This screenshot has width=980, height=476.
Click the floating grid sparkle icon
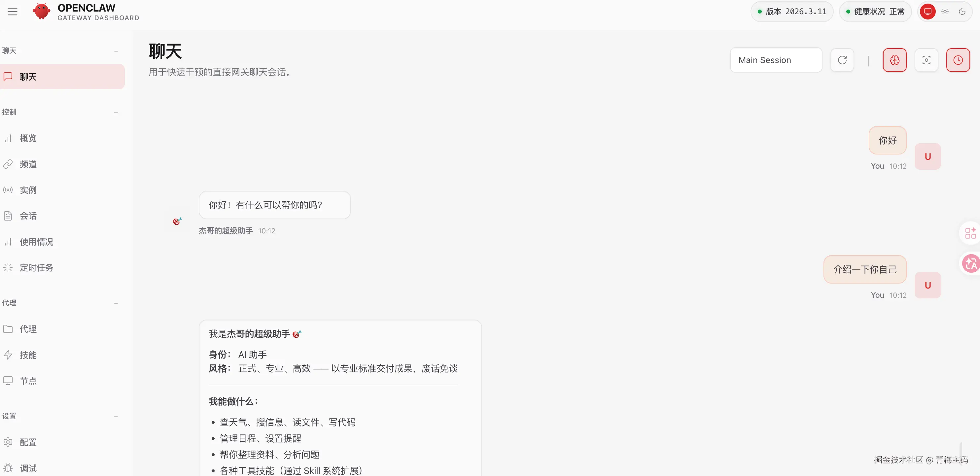click(x=970, y=233)
